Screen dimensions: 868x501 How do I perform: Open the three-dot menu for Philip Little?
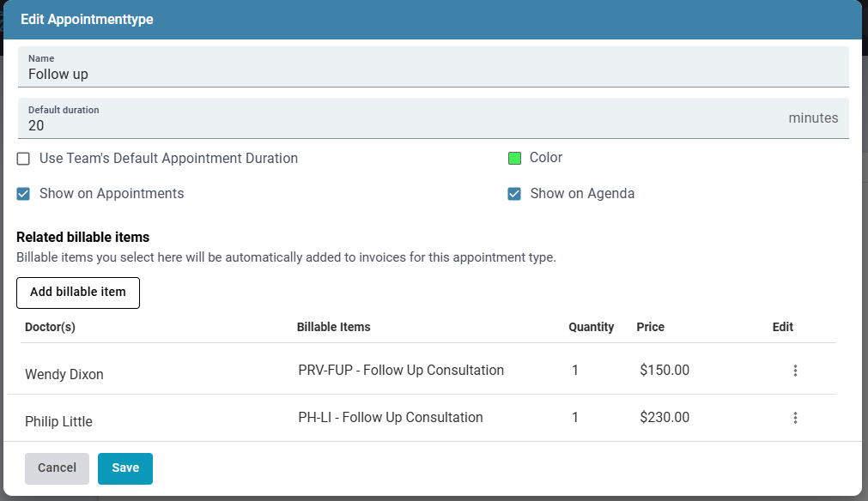pyautogui.click(x=795, y=418)
